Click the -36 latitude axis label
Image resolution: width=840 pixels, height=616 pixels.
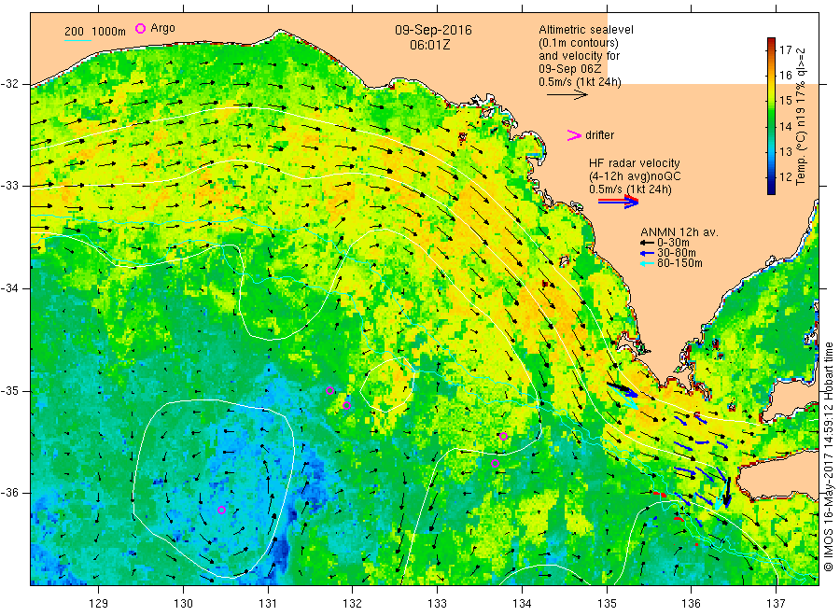point(9,492)
